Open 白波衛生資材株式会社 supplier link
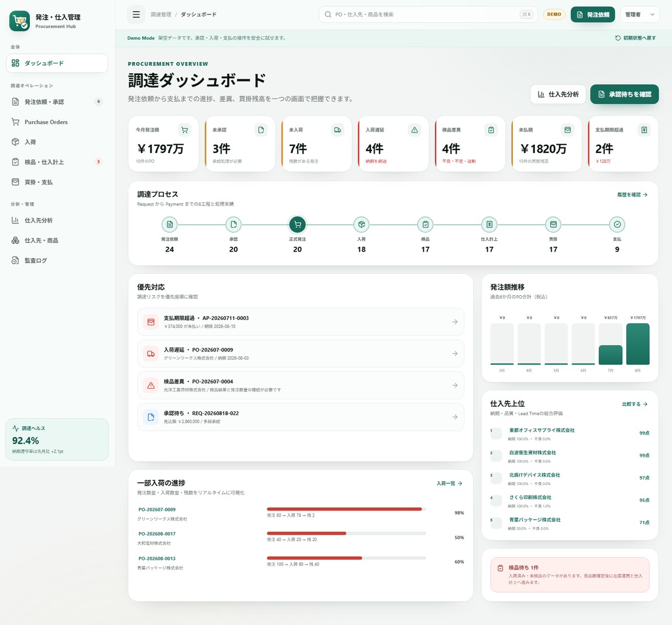The image size is (672, 625). pyautogui.click(x=532, y=453)
